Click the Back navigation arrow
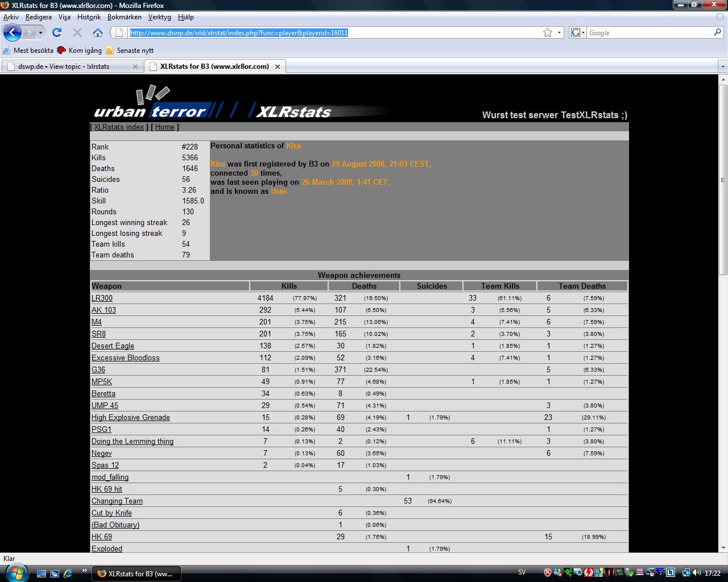 [x=12, y=32]
